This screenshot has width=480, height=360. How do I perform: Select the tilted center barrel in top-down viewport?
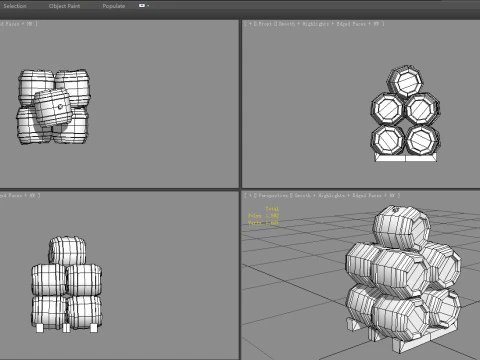(53, 107)
